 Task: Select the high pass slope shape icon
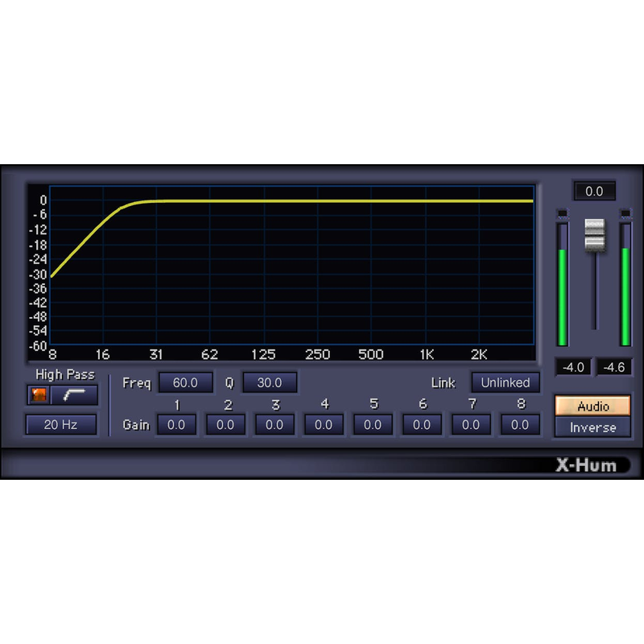tap(74, 395)
